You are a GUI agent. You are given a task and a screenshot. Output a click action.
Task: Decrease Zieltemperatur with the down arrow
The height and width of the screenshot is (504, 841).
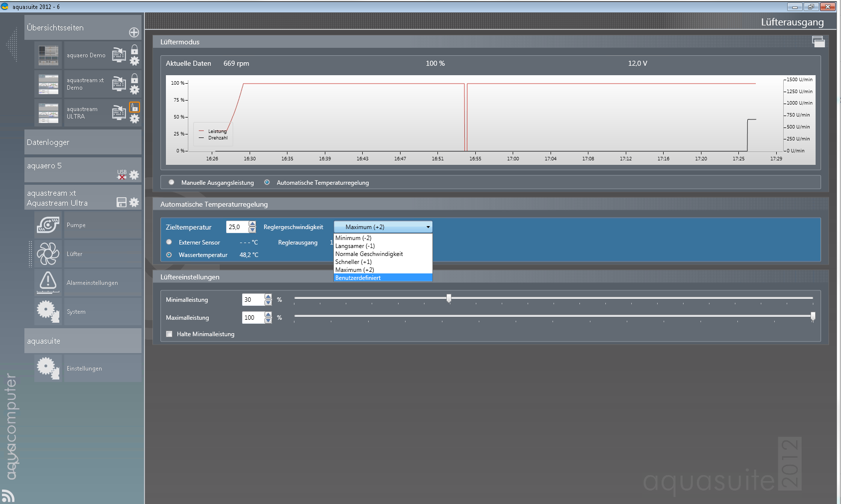(252, 230)
